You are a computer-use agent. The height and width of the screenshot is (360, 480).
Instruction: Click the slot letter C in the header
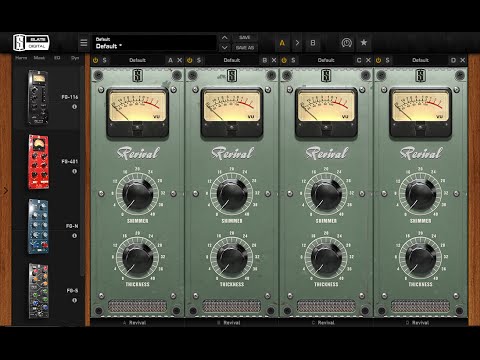point(359,60)
